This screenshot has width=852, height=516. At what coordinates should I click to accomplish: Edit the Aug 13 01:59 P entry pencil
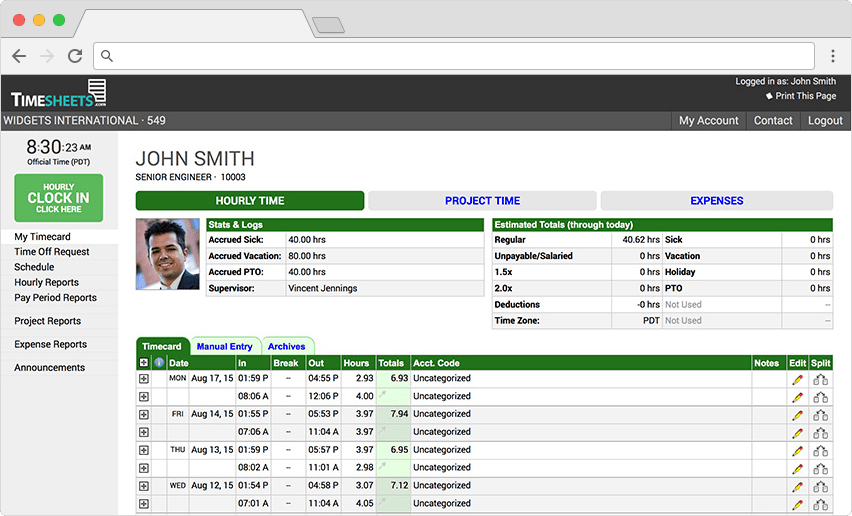point(797,451)
